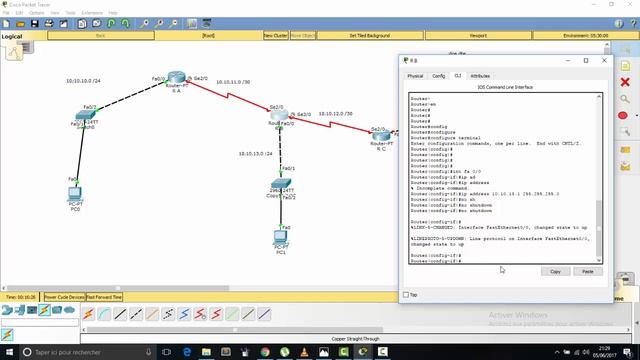Select Router R A on the canvas
640x360 pixels.
176,77
